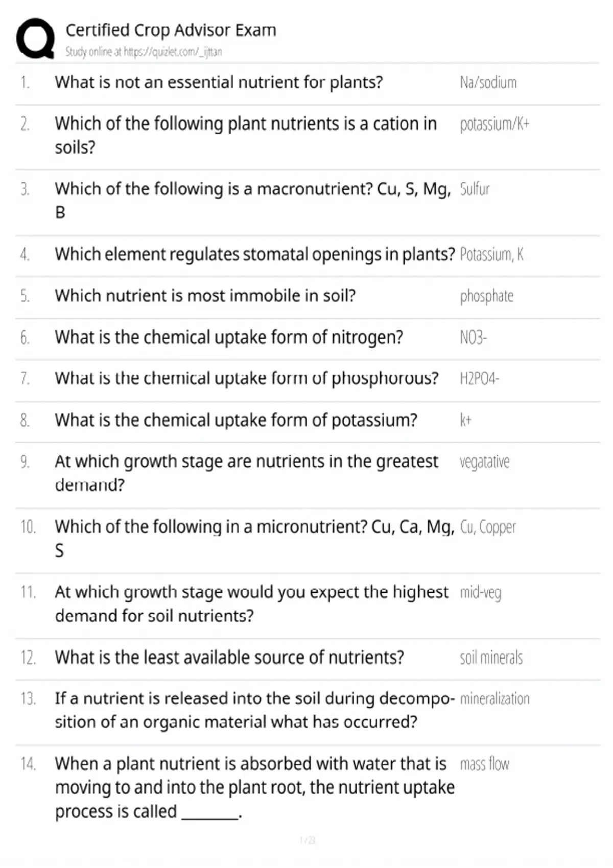This screenshot has height=868, width=613.
Task: Select the mineralization answer
Action: pos(494,699)
